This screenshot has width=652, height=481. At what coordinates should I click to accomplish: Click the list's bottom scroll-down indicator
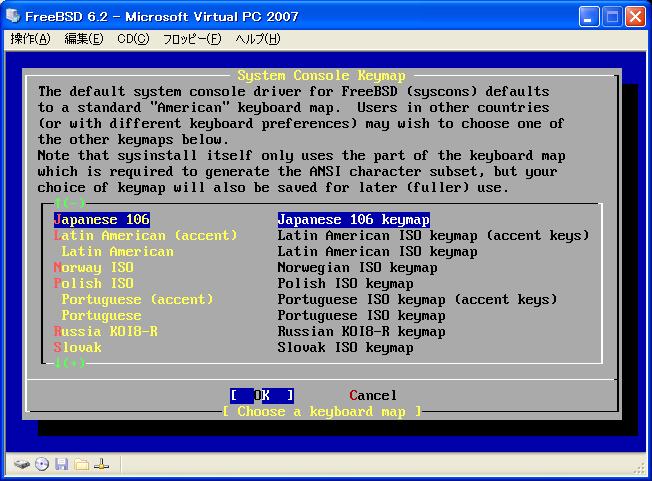pos(70,363)
